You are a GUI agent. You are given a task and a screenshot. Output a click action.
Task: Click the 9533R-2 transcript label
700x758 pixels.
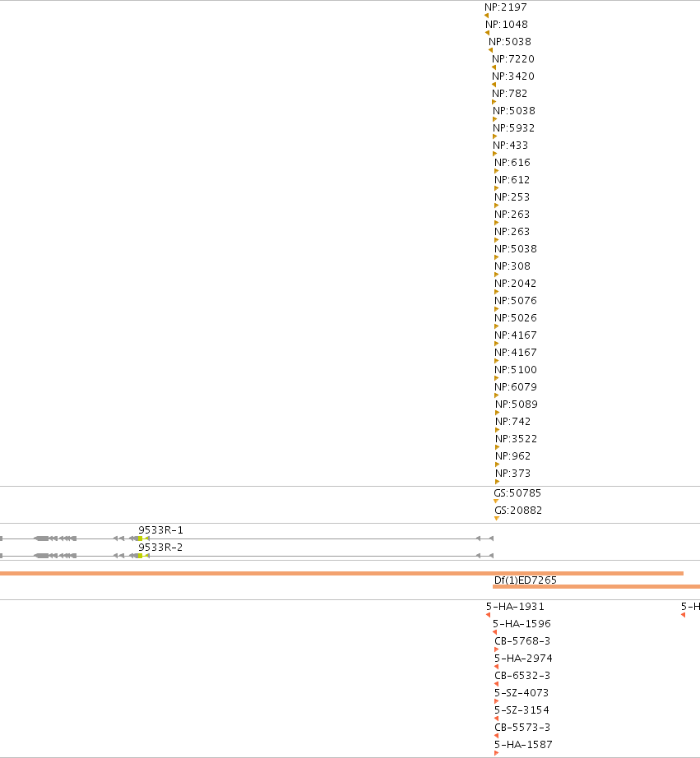pyautogui.click(x=160, y=548)
